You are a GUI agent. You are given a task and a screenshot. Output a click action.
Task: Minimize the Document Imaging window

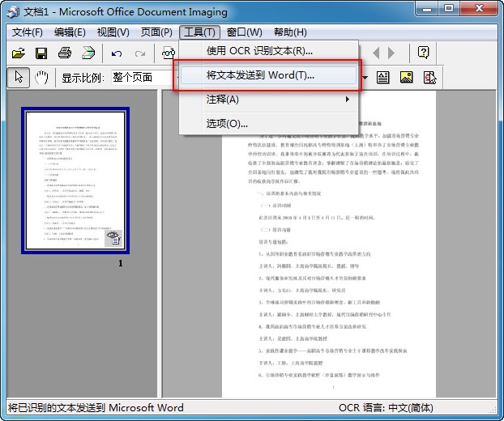coord(426,8)
